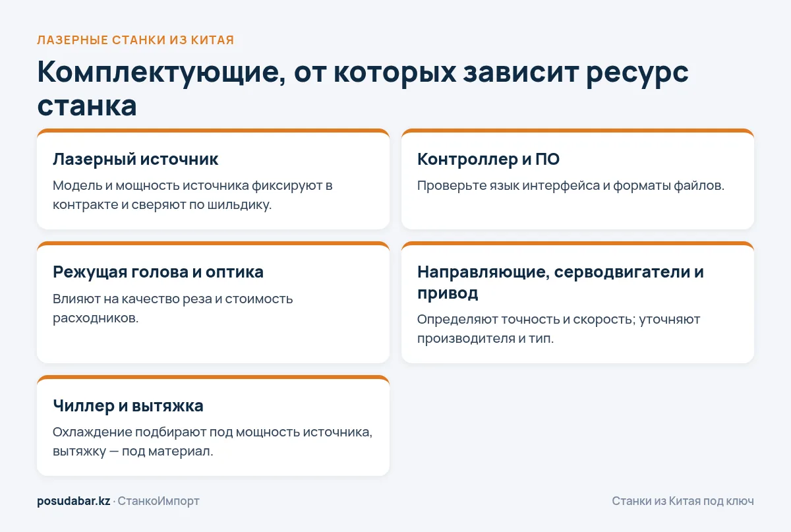Click the 'СтанкоИмпорт' footer text
Viewport: 791px width, 532px height.
click(x=158, y=501)
